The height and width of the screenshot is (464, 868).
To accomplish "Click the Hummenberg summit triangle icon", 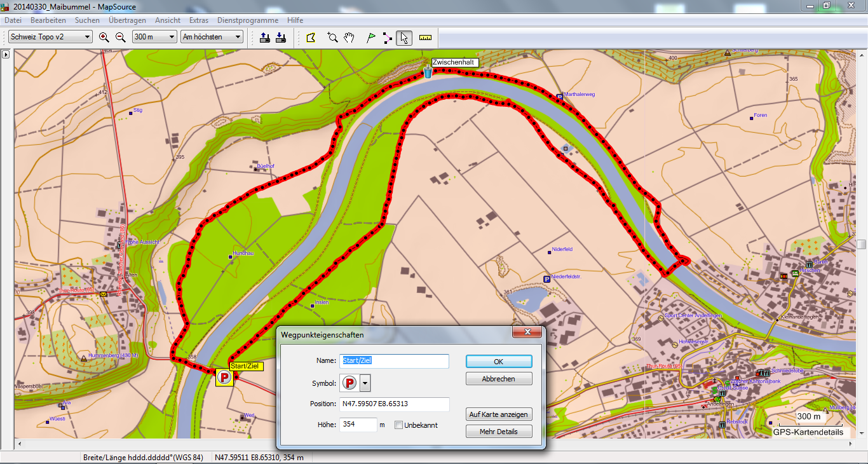I will coord(84,358).
